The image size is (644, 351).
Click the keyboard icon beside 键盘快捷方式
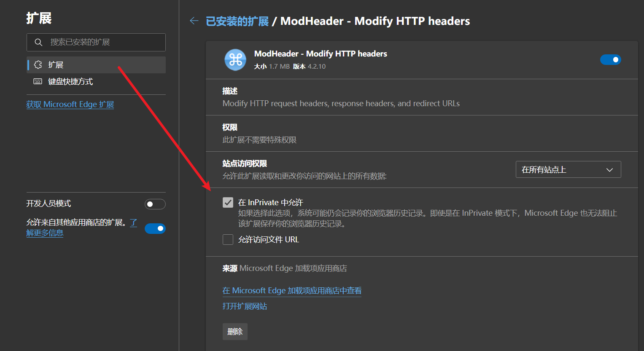tap(38, 81)
